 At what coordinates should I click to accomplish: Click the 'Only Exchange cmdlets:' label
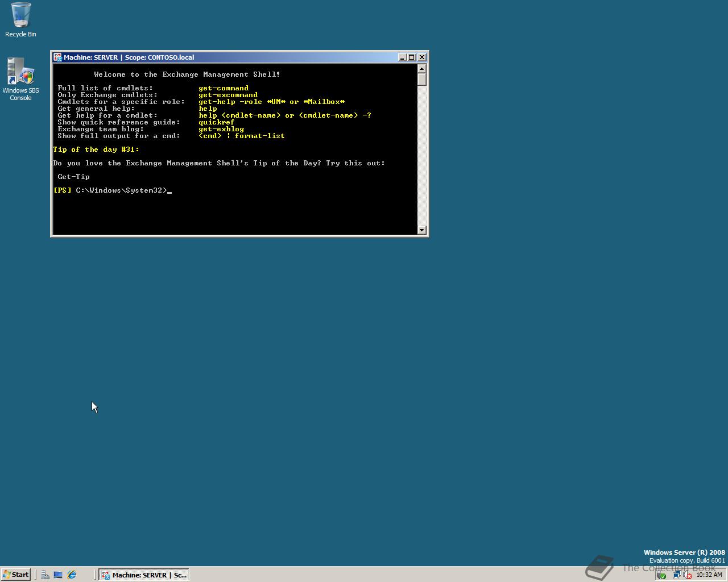107,95
